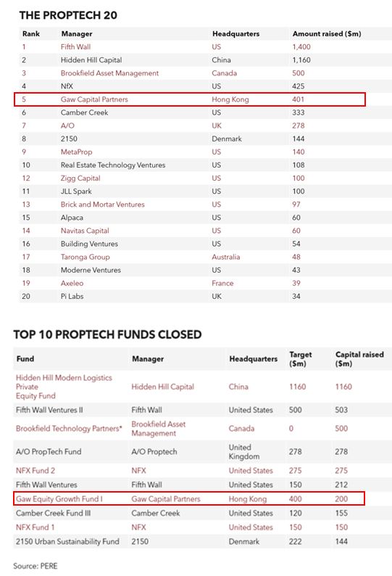Click the Amount raised ($m) column header
392x576 pixels.
[x=327, y=34]
